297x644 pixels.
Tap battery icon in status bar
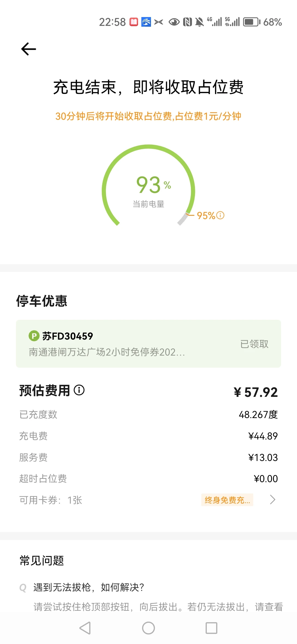pos(251,22)
